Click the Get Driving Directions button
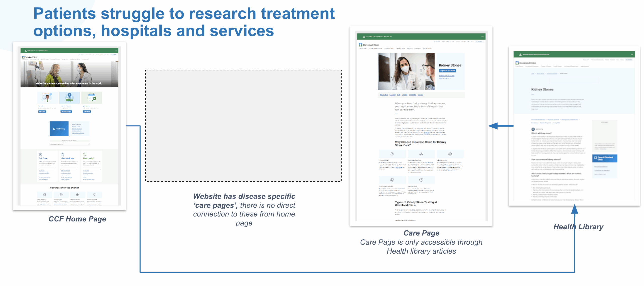The height and width of the screenshot is (286, 644). pyautogui.click(x=66, y=111)
